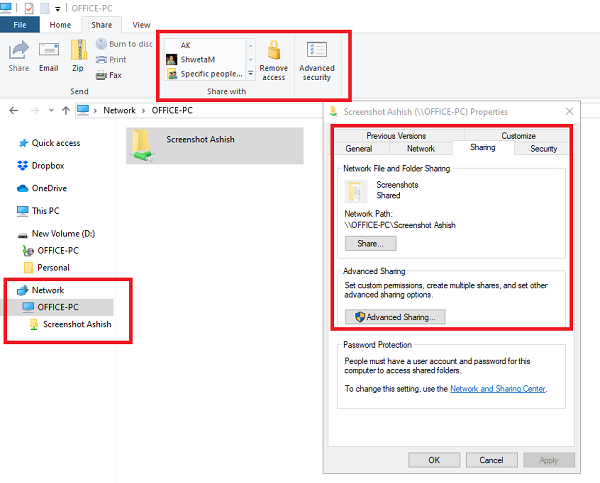
Task: Expand the Share with gallery list
Action: [251, 73]
